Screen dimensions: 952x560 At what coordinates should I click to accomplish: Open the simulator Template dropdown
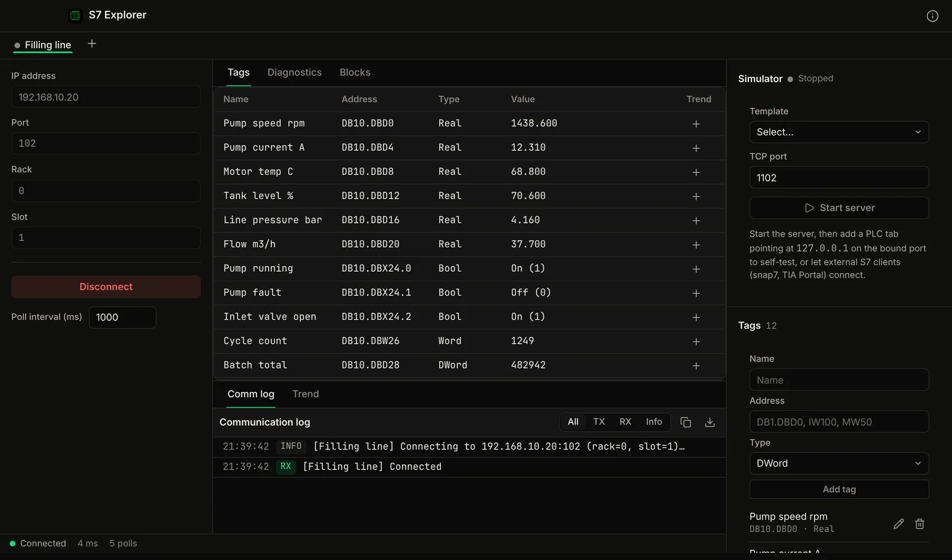click(839, 132)
